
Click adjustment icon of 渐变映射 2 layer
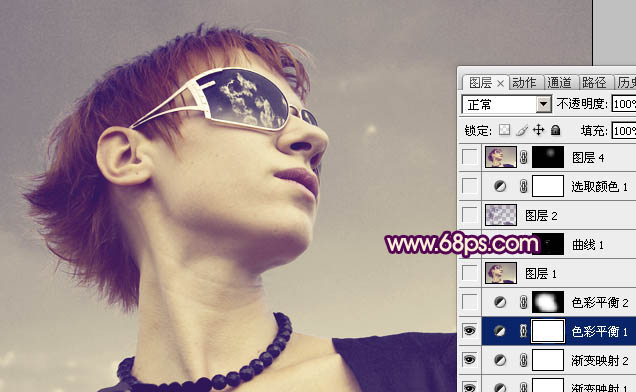[x=500, y=360]
